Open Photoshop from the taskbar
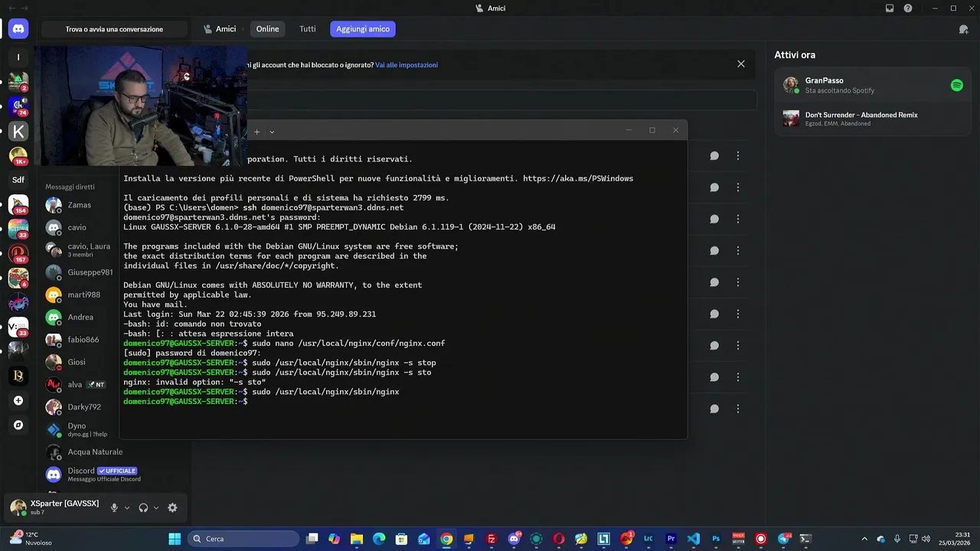 click(x=716, y=539)
